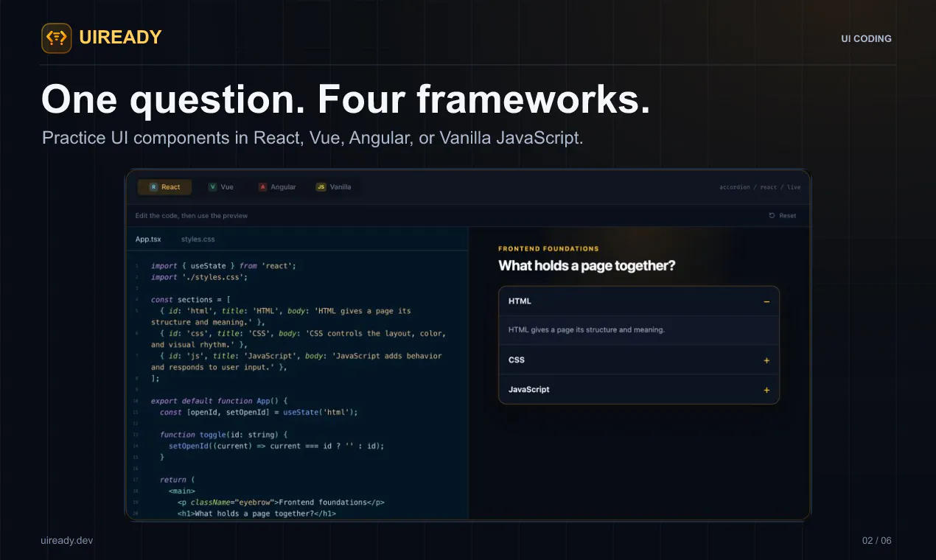The height and width of the screenshot is (560, 936).
Task: Click the UIREADY logo icon
Action: tap(57, 38)
